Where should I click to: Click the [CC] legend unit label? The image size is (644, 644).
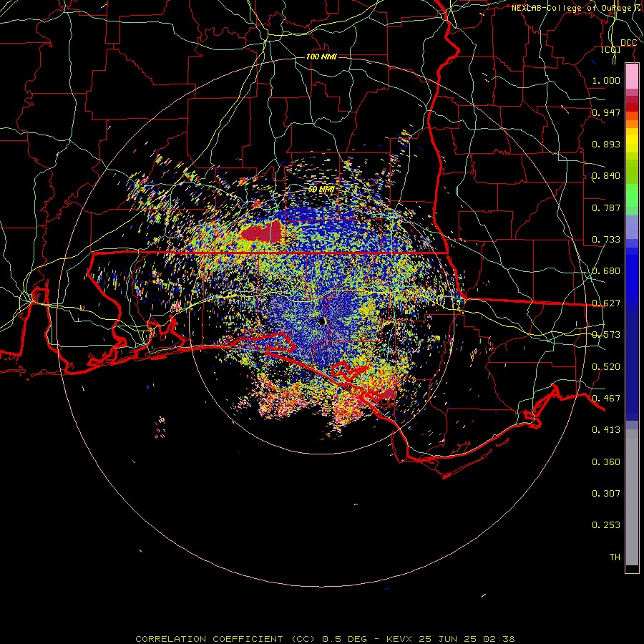tap(611, 49)
